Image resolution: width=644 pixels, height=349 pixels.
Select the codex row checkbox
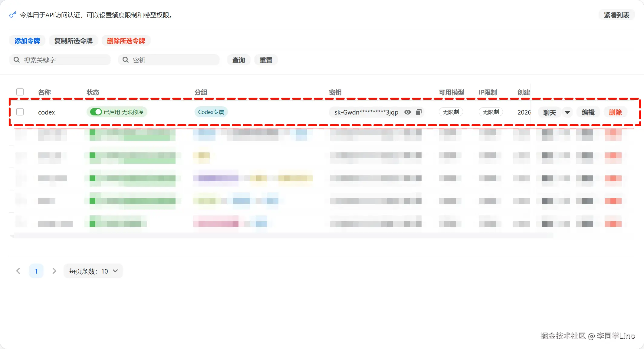[x=20, y=112]
